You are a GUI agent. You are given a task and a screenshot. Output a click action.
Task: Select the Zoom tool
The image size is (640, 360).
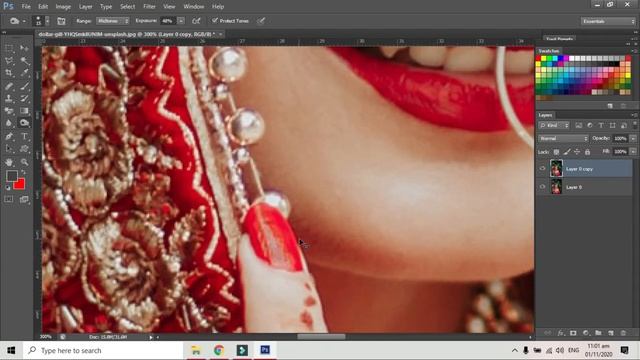pos(24,162)
